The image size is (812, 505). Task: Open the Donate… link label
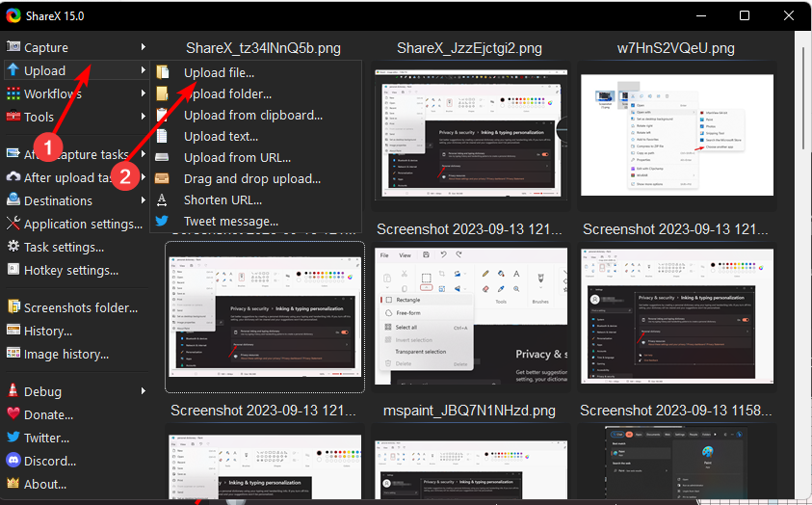click(49, 414)
